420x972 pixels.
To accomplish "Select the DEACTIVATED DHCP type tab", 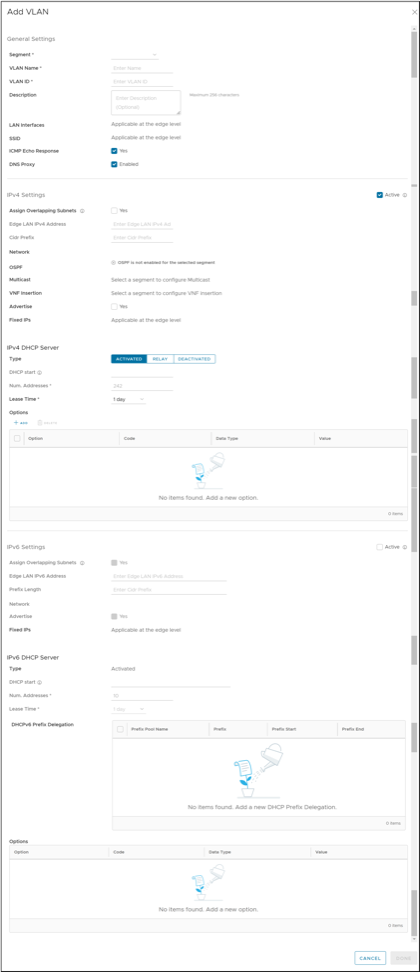I will pyautogui.click(x=195, y=359).
